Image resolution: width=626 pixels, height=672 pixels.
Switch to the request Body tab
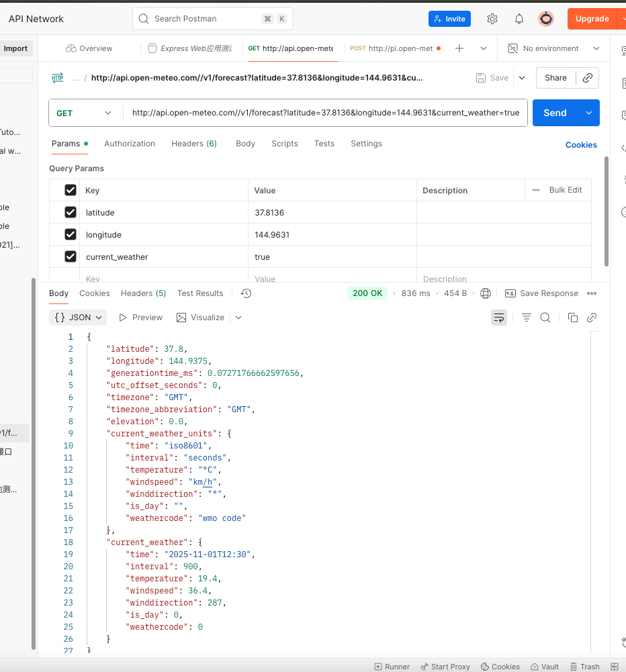pos(245,144)
